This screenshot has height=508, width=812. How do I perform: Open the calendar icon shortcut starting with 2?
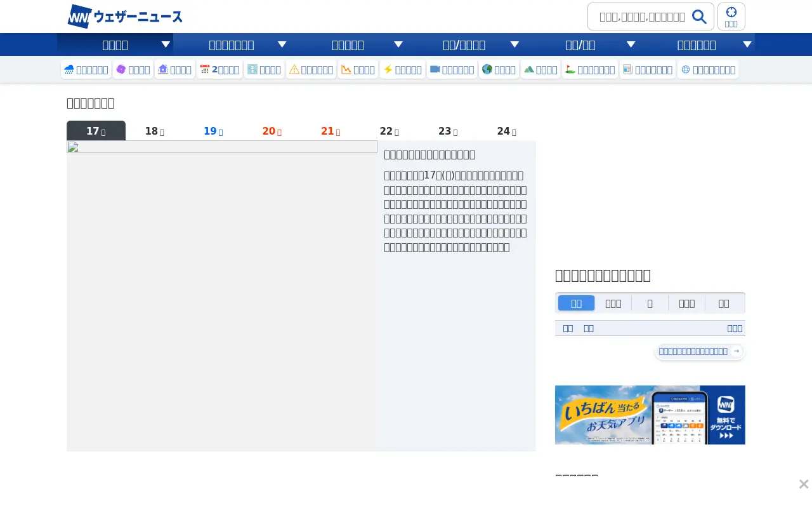[x=219, y=70]
